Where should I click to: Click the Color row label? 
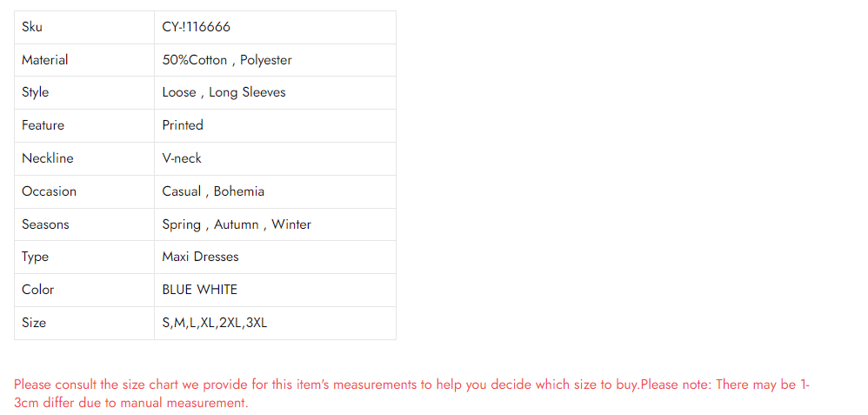click(37, 290)
